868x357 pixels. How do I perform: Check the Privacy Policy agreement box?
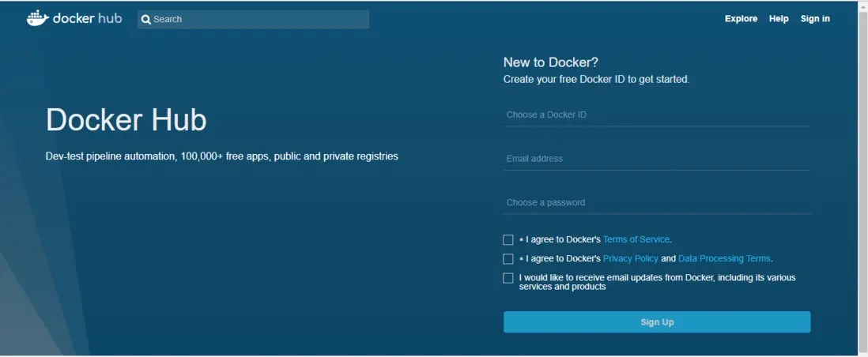[x=508, y=259]
